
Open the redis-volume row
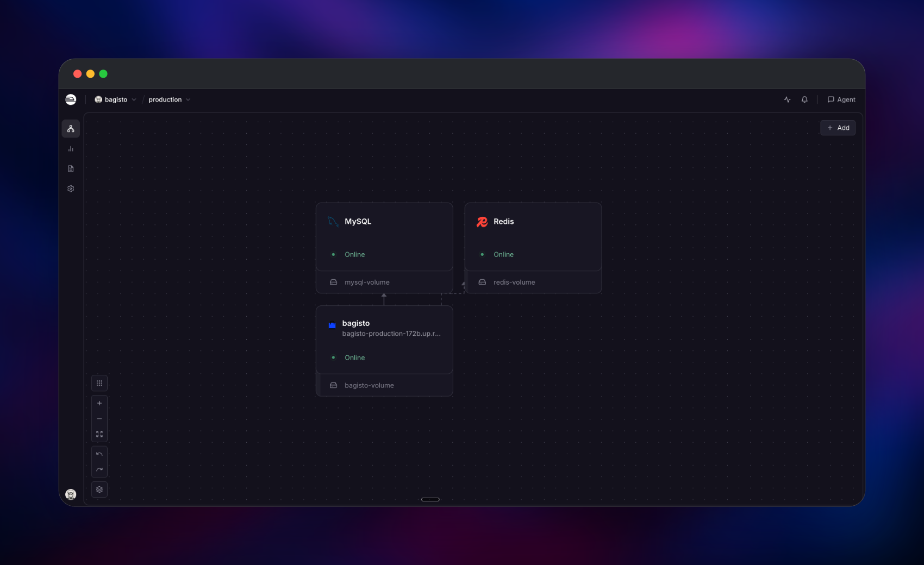(x=533, y=282)
